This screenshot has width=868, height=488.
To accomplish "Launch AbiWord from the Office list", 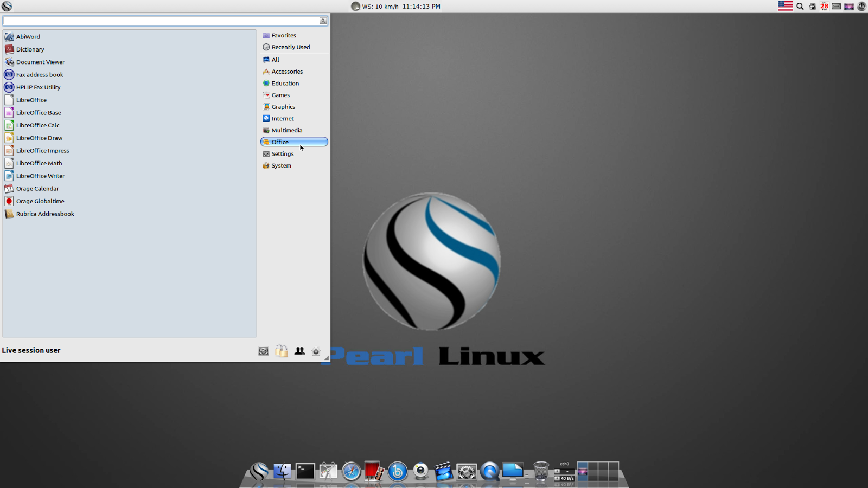I will [x=22, y=37].
